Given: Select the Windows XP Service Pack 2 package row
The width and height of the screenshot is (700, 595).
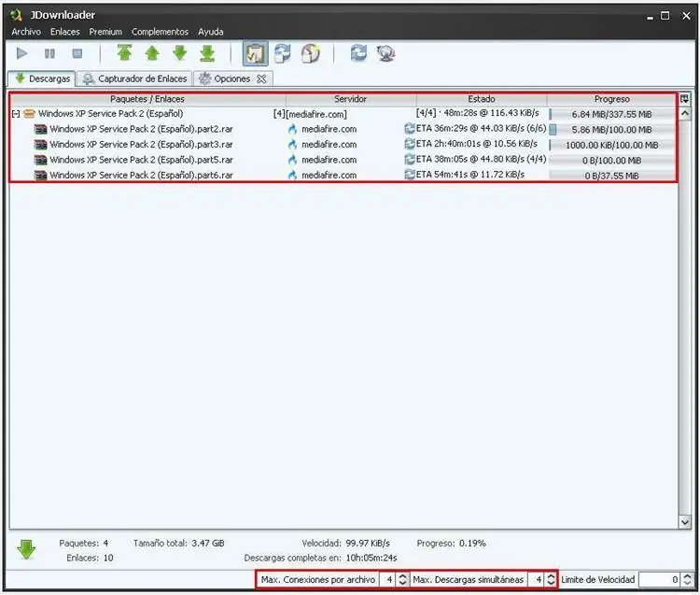Looking at the screenshot, I should pos(343,114).
